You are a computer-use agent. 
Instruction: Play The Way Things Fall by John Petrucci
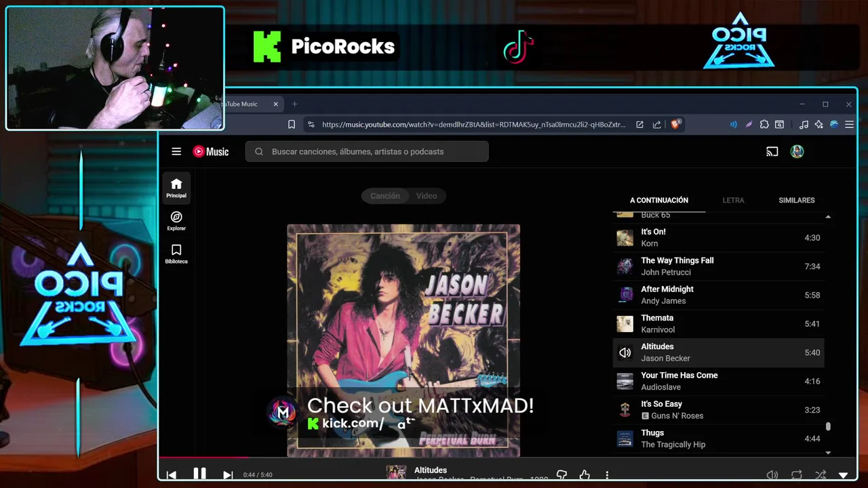(719, 266)
